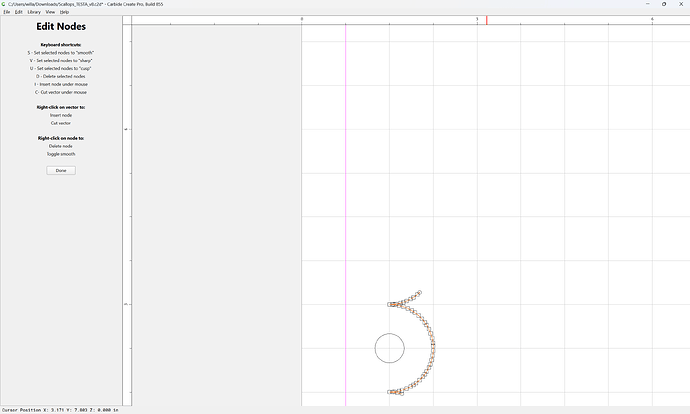Screen dimensions: 690x414
Task: Click the 'S - Set selected nodes to "smooth"' line
Action: (x=61, y=53)
